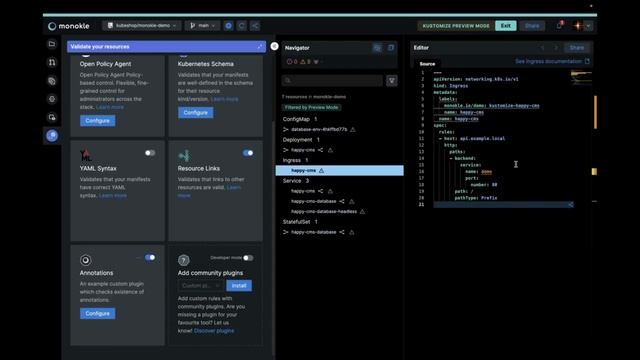Open the notifications bell icon
The image size is (640, 360).
coord(560,25)
